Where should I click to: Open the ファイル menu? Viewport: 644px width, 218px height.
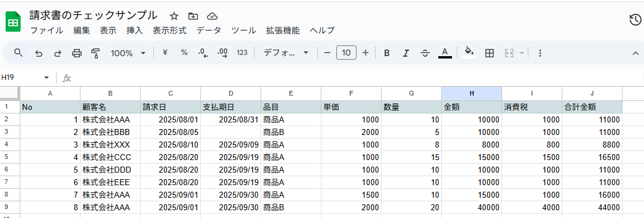pos(47,30)
